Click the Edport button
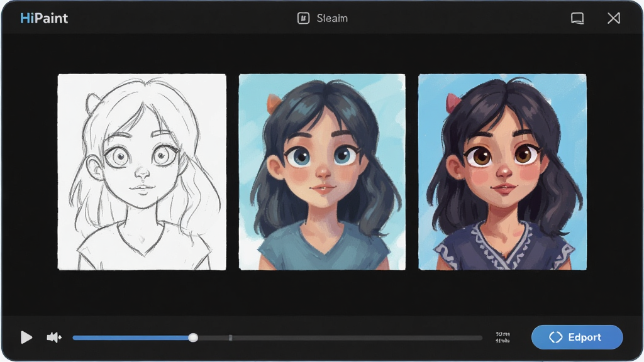Image resolution: width=644 pixels, height=362 pixels. [577, 337]
